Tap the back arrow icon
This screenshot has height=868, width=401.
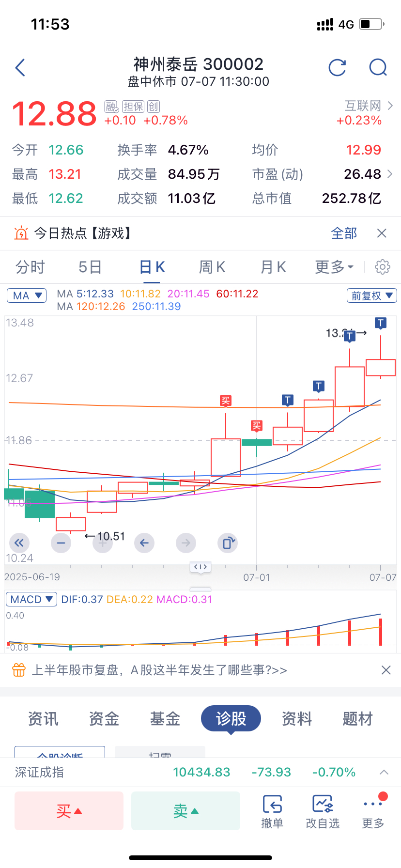point(20,68)
